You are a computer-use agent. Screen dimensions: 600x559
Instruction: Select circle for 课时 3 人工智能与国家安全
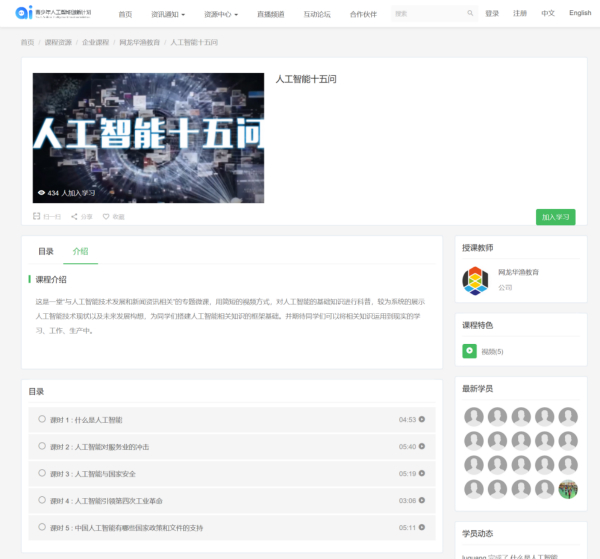click(42, 473)
